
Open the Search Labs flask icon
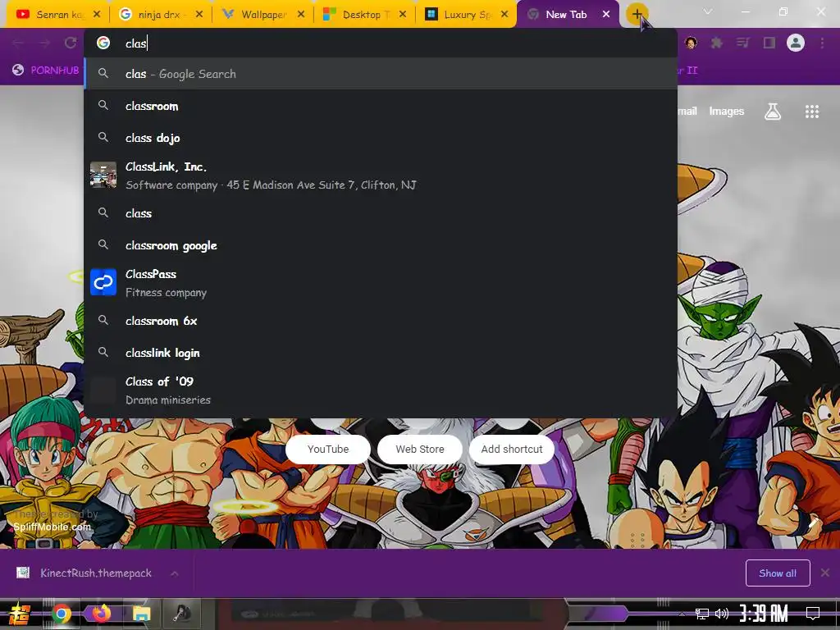click(773, 112)
